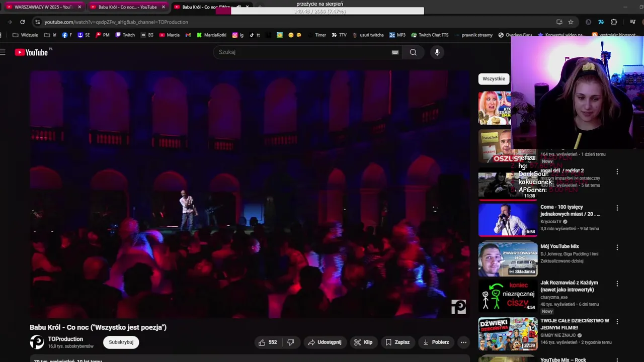Open the Widzusie bookmarks folder
Image resolution: width=644 pixels, height=362 pixels.
coord(25,35)
